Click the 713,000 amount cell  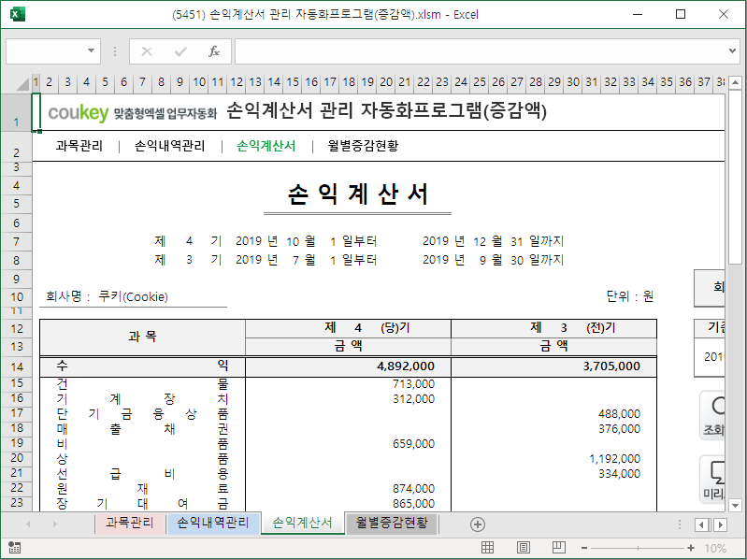tap(348, 384)
